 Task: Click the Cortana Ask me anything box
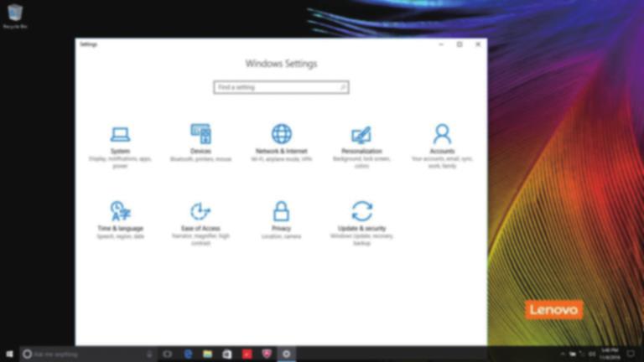tap(88, 354)
